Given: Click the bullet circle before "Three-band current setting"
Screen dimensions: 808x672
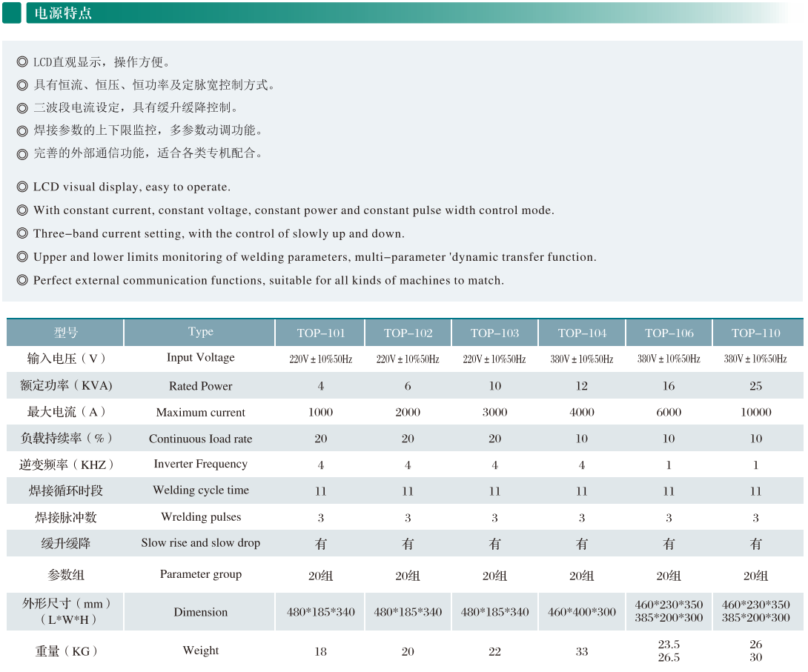Looking at the screenshot, I should click(x=22, y=234).
